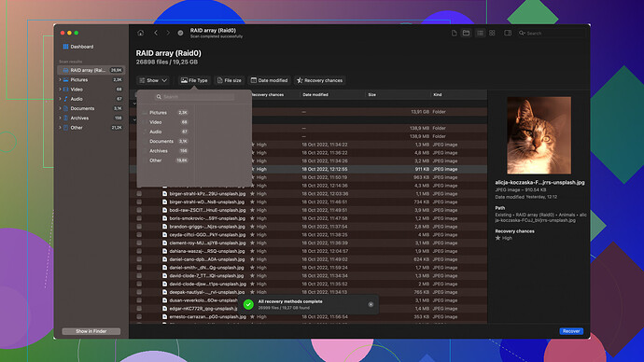
Task: Click green checkmark in recovery complete notification
Action: tap(248, 304)
